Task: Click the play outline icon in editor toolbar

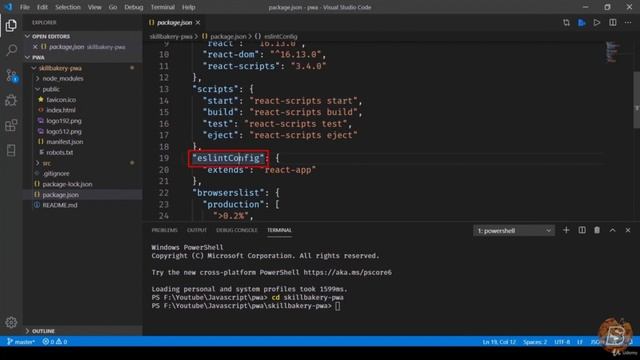Action: point(597,22)
